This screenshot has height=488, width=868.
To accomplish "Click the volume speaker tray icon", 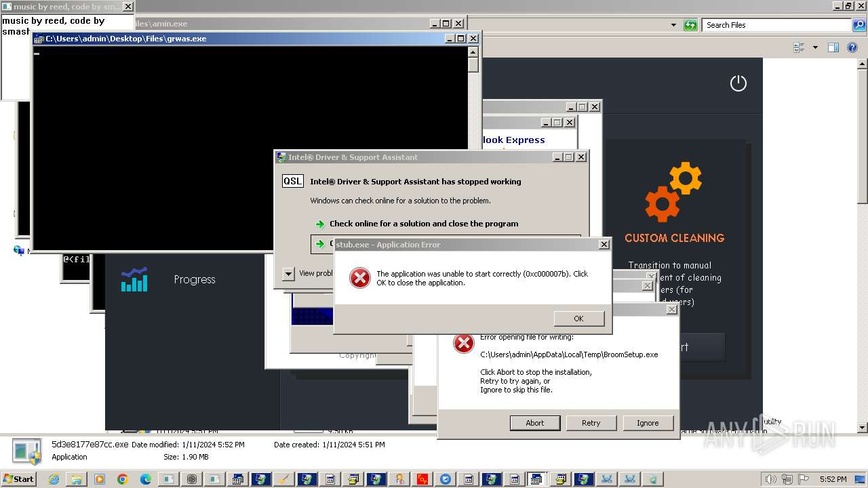I will pyautogui.click(x=770, y=479).
